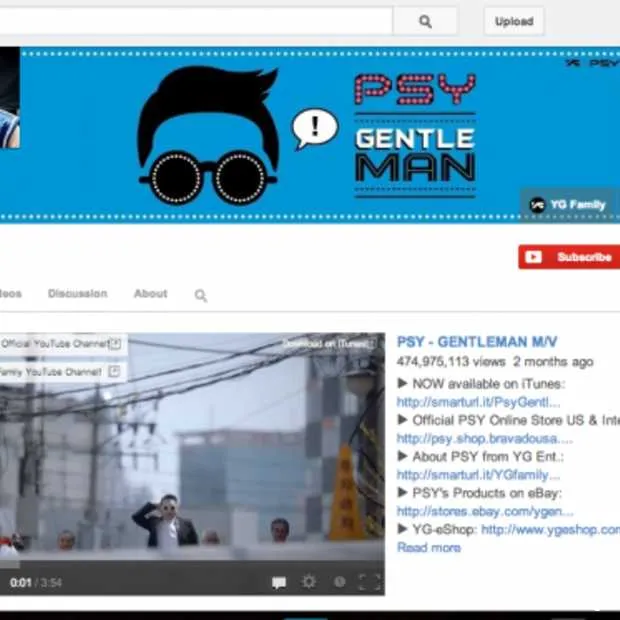Click in the YouTube search field
The image size is (620, 620).
pos(196,21)
